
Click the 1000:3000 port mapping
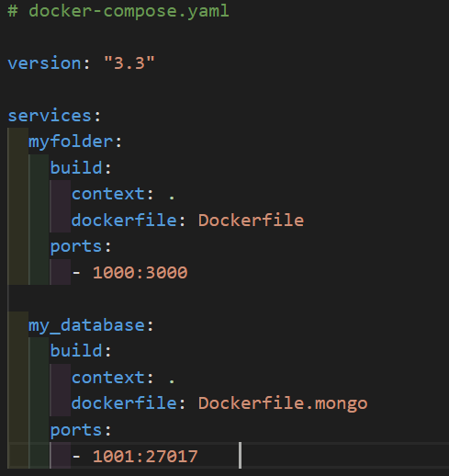coord(140,273)
